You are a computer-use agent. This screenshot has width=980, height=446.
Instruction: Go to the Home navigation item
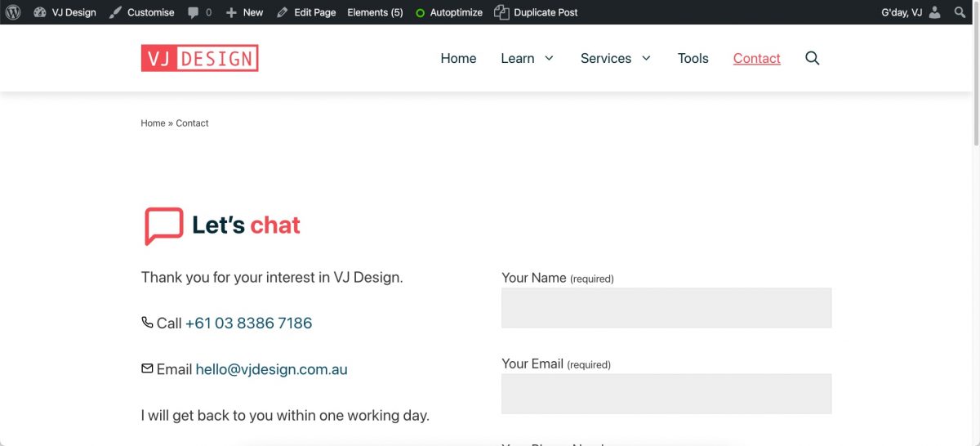point(458,58)
